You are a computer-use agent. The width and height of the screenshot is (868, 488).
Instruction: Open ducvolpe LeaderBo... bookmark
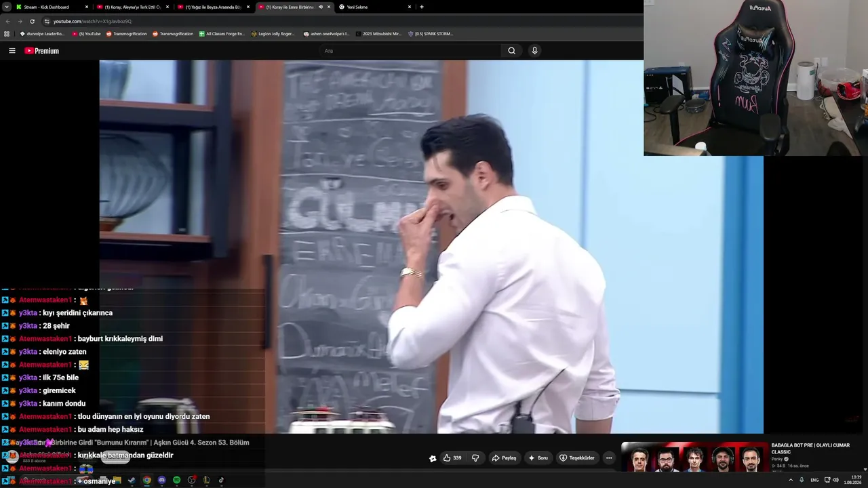point(41,34)
